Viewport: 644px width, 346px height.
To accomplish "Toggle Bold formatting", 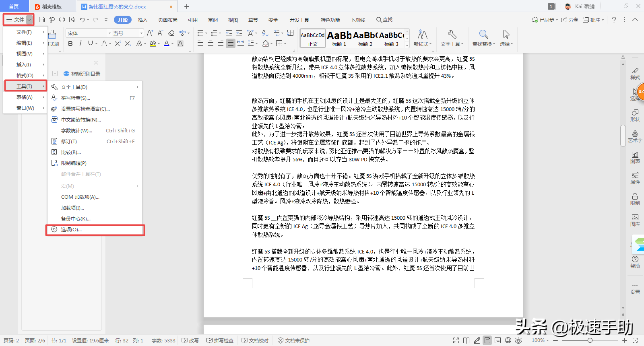I will [70, 43].
